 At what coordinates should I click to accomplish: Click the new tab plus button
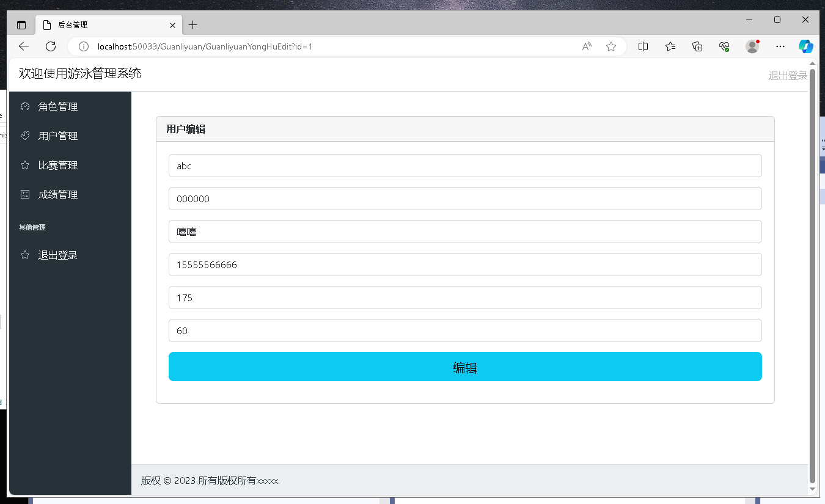[x=193, y=25]
